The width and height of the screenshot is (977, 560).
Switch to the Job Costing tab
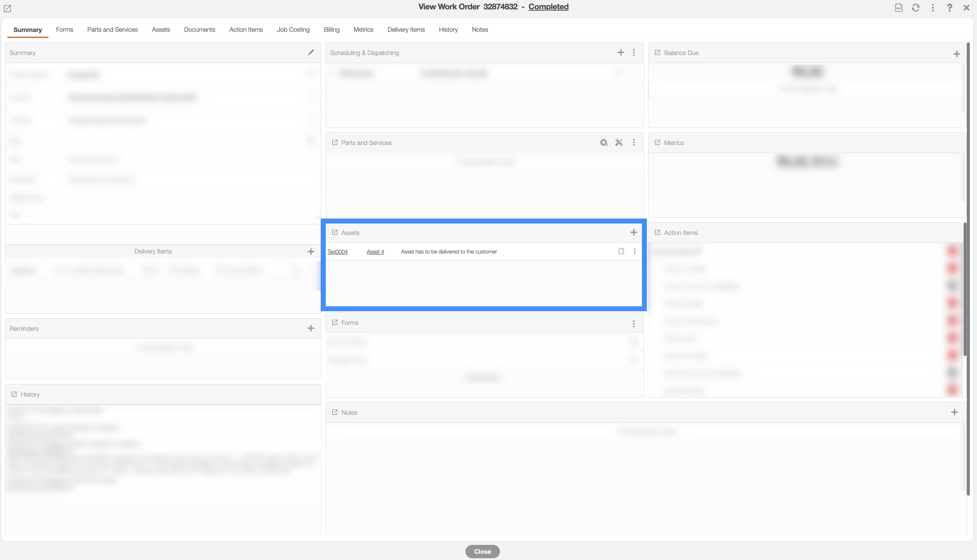coord(293,30)
